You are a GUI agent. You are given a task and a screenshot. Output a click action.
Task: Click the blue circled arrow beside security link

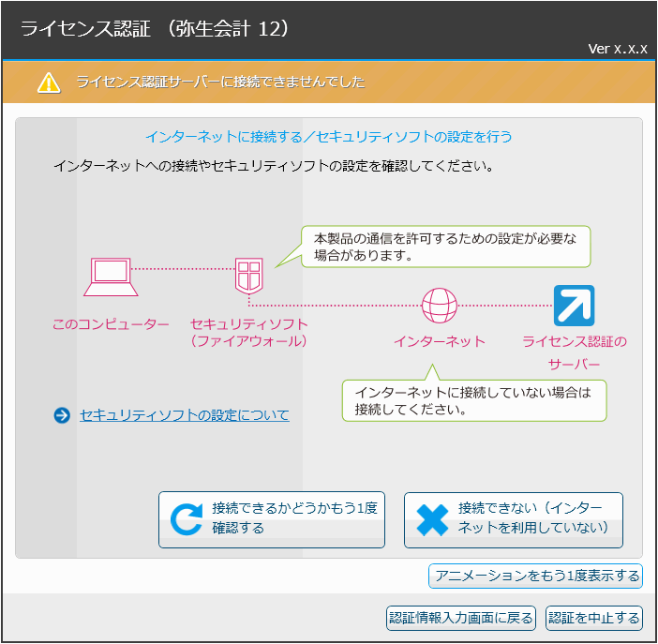pyautogui.click(x=63, y=415)
